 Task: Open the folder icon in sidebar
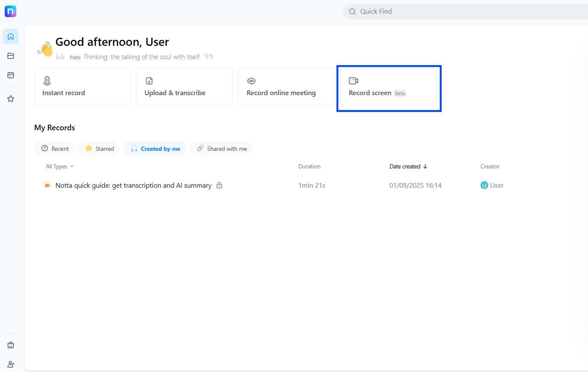(x=11, y=56)
